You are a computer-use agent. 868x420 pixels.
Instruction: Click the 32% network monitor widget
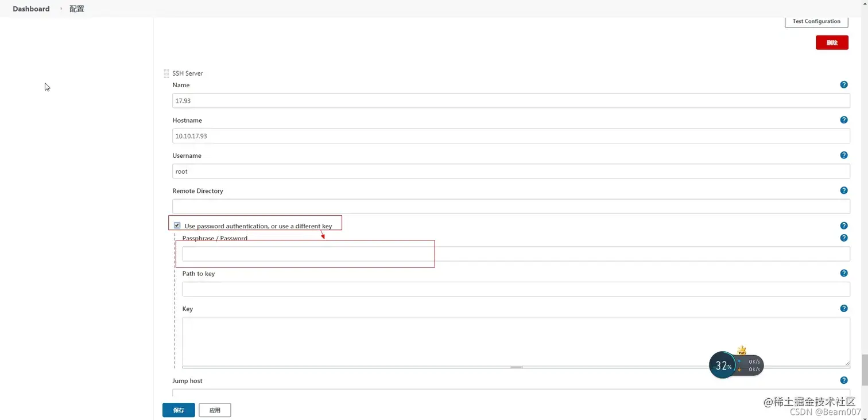[x=737, y=365]
